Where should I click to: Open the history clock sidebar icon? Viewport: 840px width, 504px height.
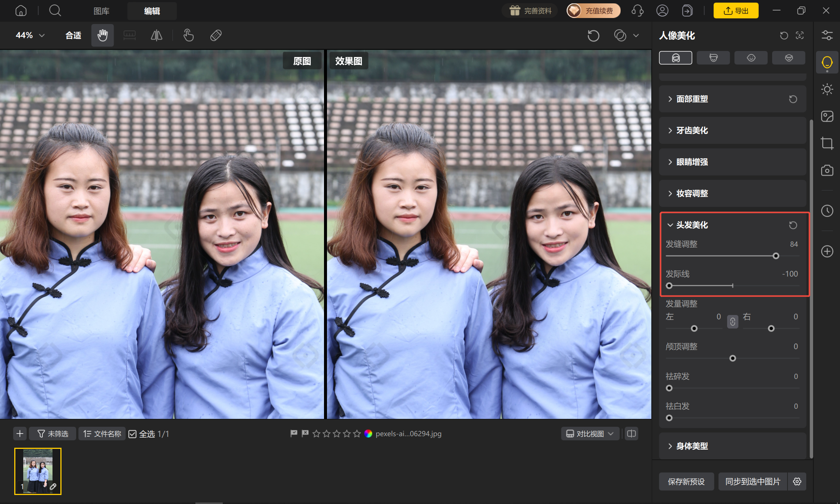pyautogui.click(x=827, y=211)
